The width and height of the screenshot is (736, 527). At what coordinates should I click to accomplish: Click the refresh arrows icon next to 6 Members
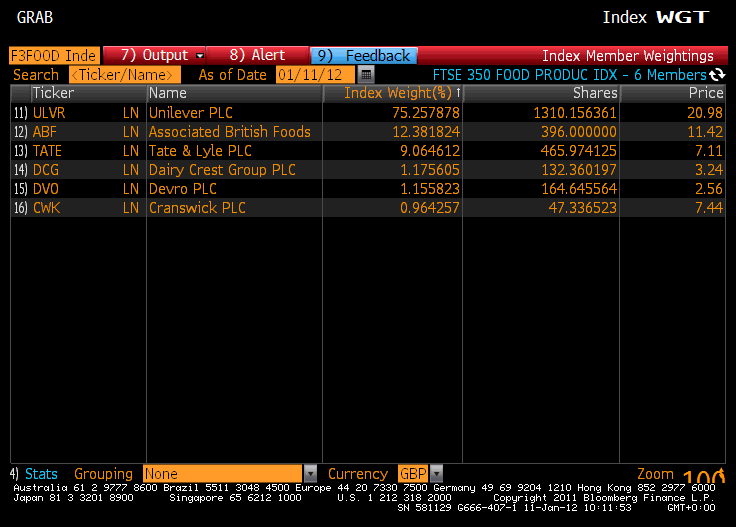[x=717, y=75]
